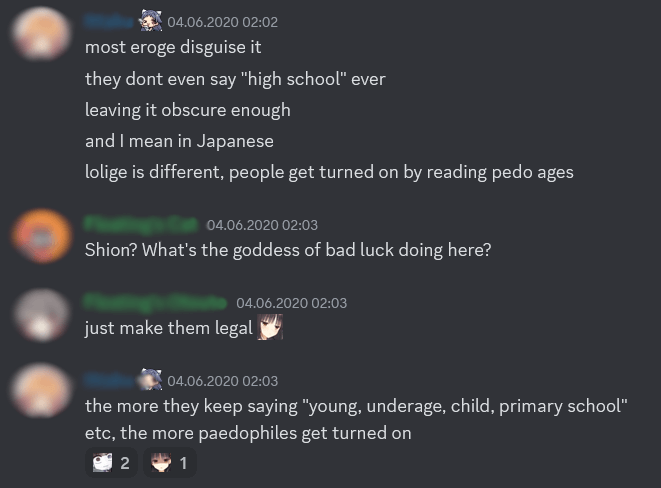Open the avatar beside the last message

(41, 390)
